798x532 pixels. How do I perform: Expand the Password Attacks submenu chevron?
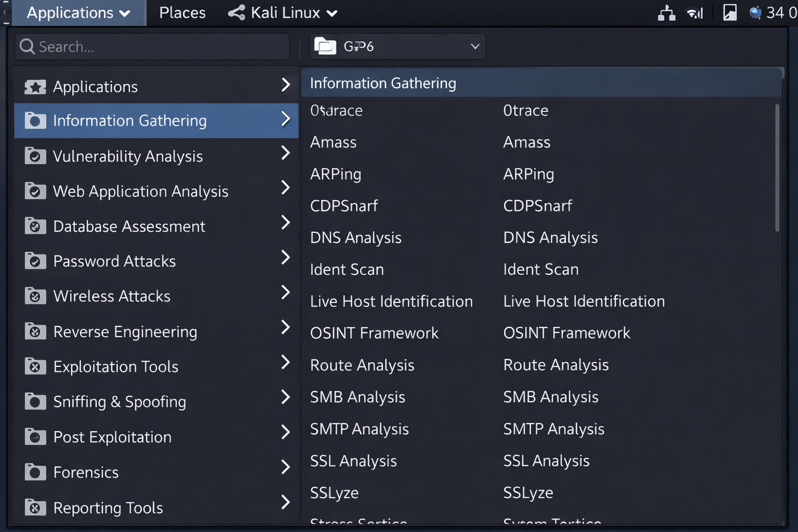click(x=286, y=257)
